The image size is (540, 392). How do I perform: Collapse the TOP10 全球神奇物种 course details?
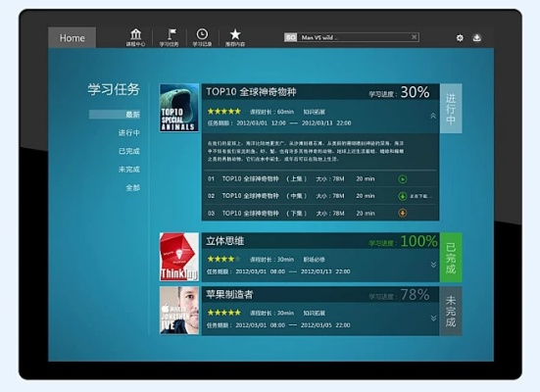(433, 116)
